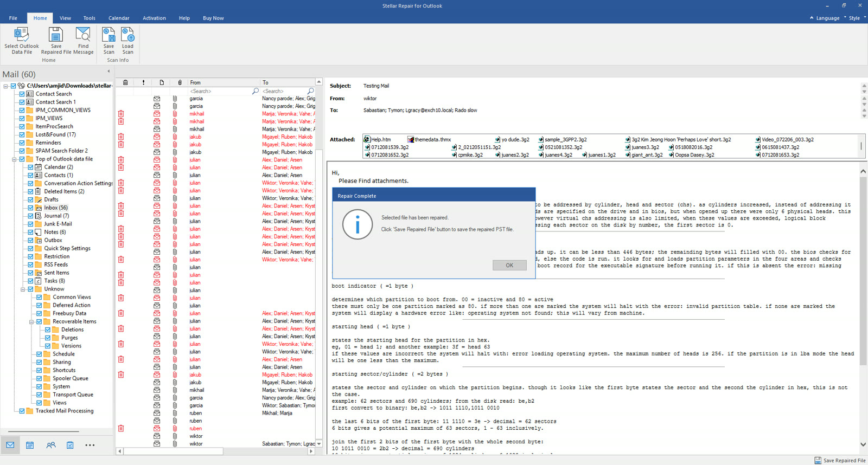Switch to the View tab
This screenshot has width=868, height=465.
[65, 18]
